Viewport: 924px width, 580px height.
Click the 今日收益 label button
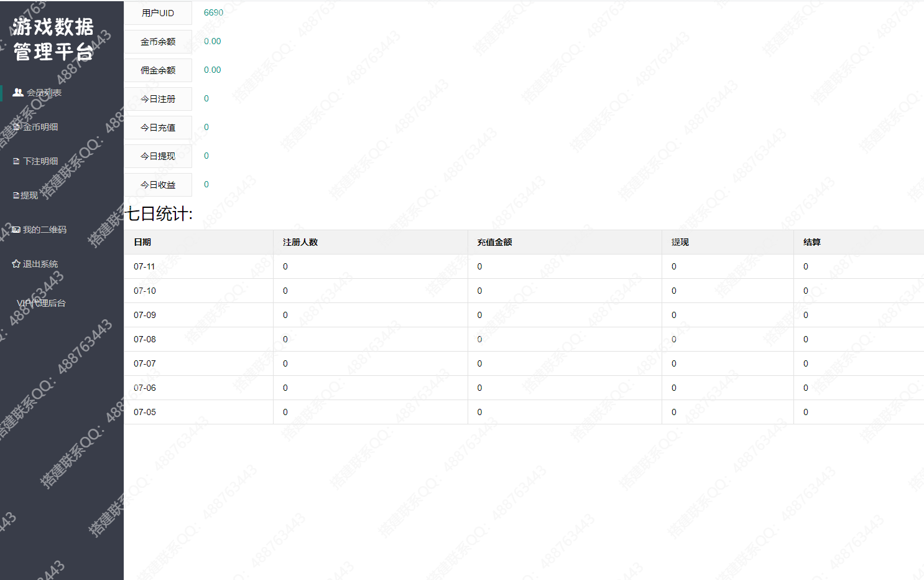(158, 185)
